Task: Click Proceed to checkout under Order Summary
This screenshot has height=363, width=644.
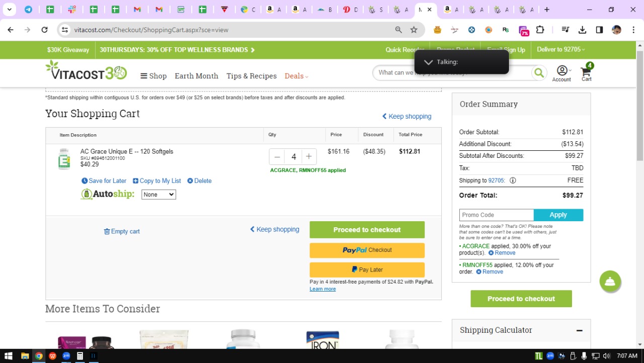Action: [521, 299]
